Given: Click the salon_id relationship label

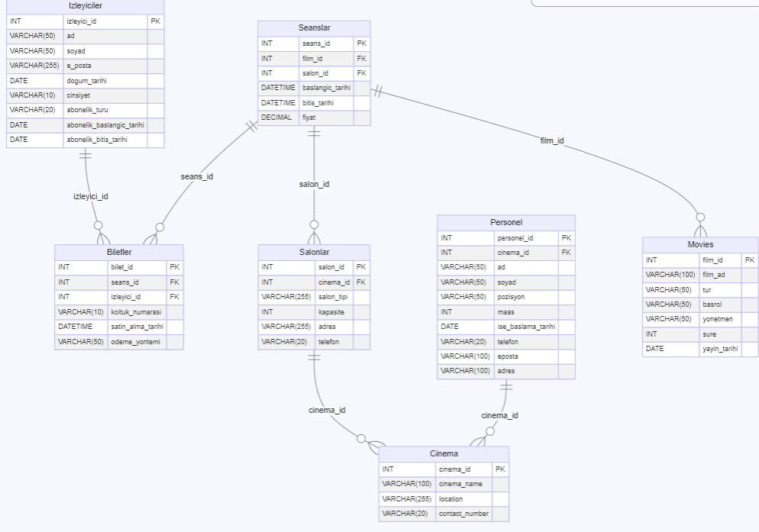Looking at the screenshot, I should point(314,184).
